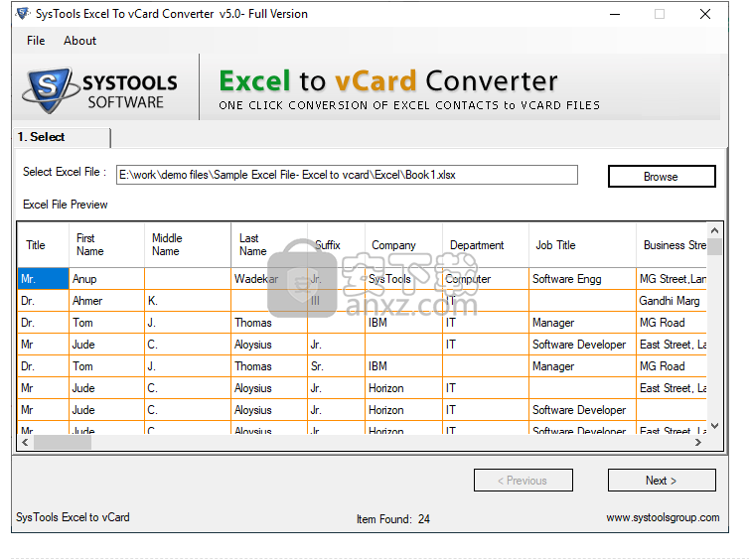The height and width of the screenshot is (560, 749).
Task: Click the Select Excel File path field
Action: point(347,175)
